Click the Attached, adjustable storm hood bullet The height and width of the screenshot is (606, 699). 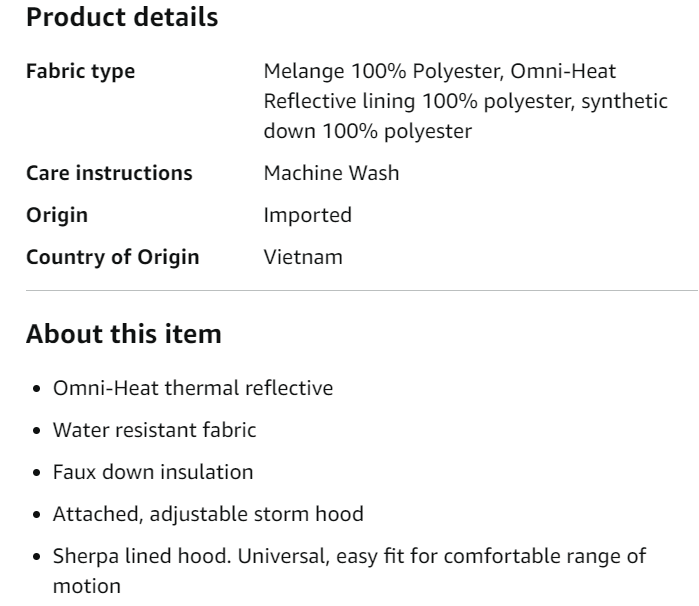coord(208,514)
